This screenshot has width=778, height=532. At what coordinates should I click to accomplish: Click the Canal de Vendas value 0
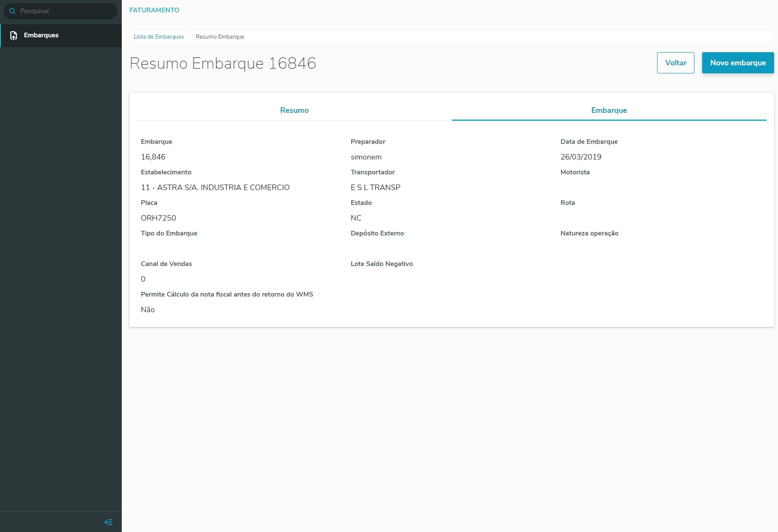[143, 279]
